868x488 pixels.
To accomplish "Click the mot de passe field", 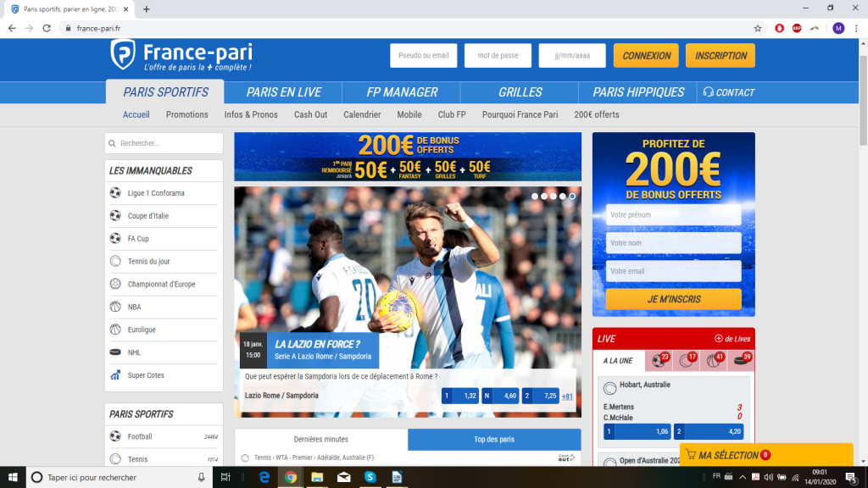I will click(498, 55).
